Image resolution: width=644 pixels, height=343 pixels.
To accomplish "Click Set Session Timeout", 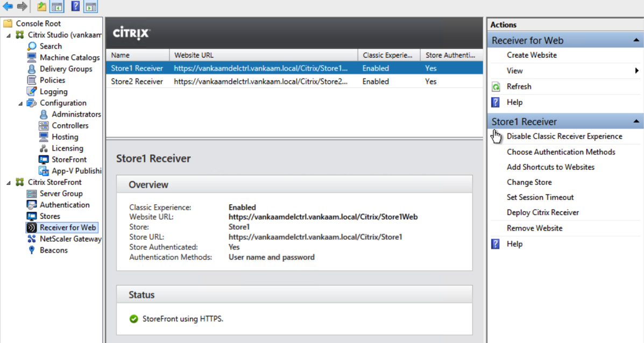I will pos(540,197).
